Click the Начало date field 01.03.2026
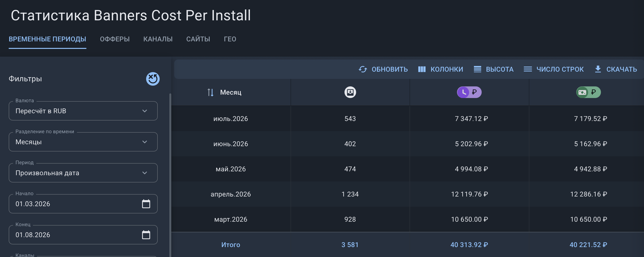This screenshot has width=644, height=257. point(83,204)
